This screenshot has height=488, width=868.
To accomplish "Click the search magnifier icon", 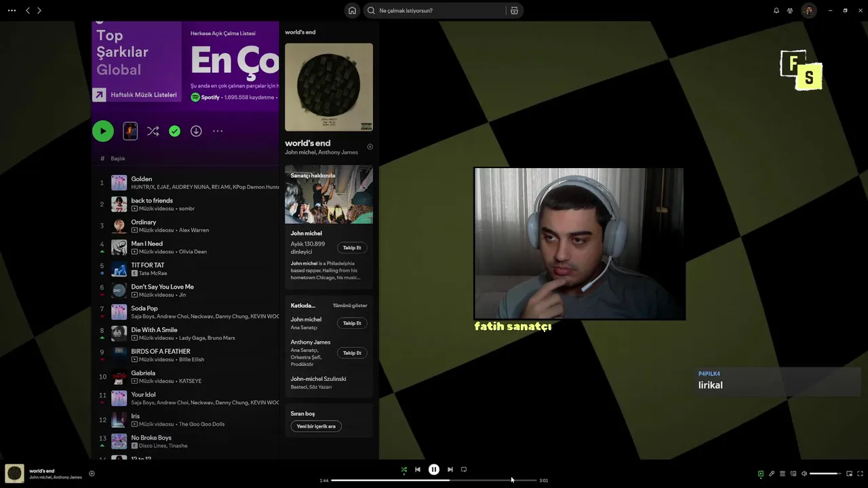I will point(371,10).
